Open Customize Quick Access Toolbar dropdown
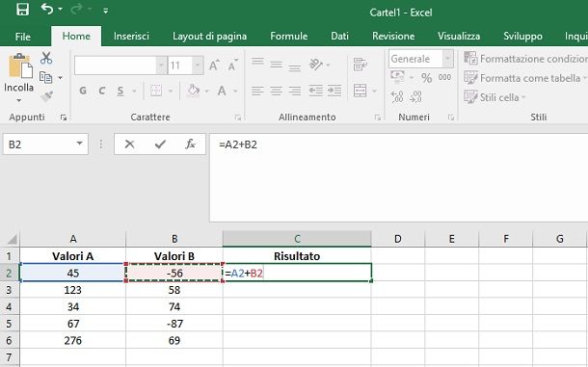This screenshot has height=367, width=588. [x=106, y=11]
